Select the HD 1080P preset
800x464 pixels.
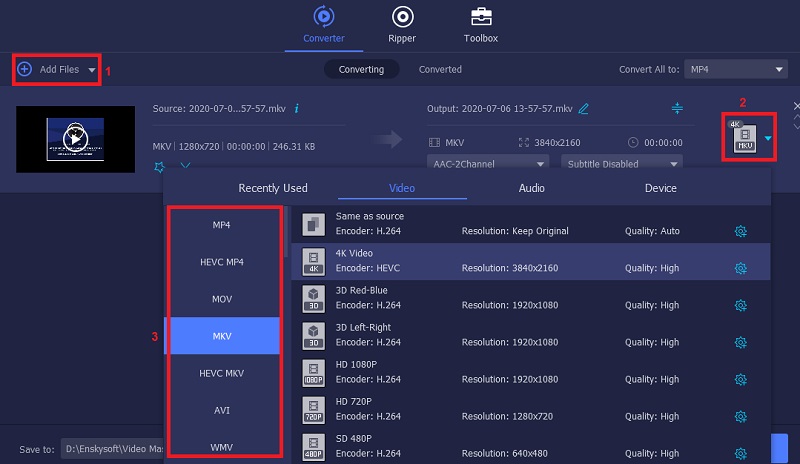click(x=531, y=372)
